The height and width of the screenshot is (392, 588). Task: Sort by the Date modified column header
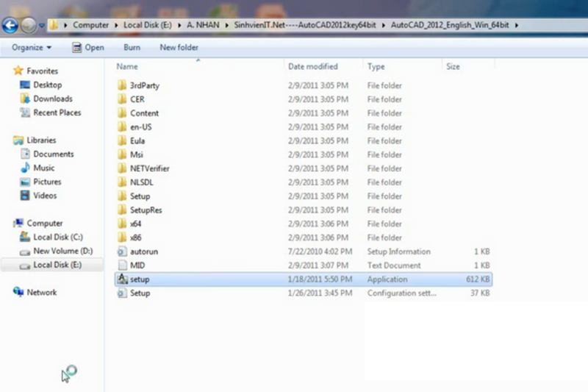[313, 67]
